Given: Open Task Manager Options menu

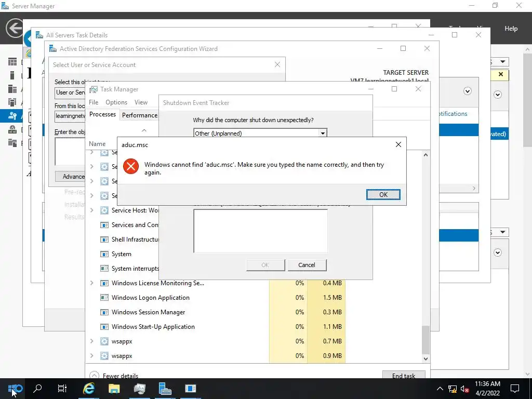Looking at the screenshot, I should pos(116,102).
